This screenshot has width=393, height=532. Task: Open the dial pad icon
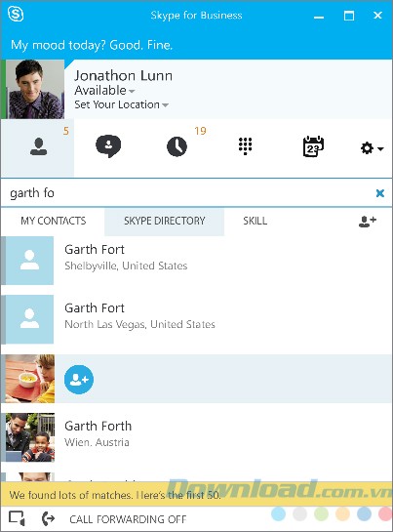pyautogui.click(x=245, y=145)
